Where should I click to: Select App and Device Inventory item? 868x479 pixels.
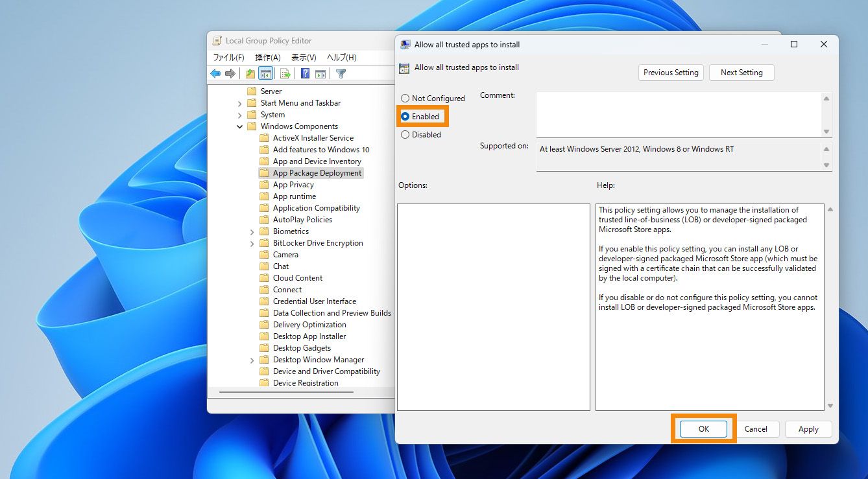point(317,161)
